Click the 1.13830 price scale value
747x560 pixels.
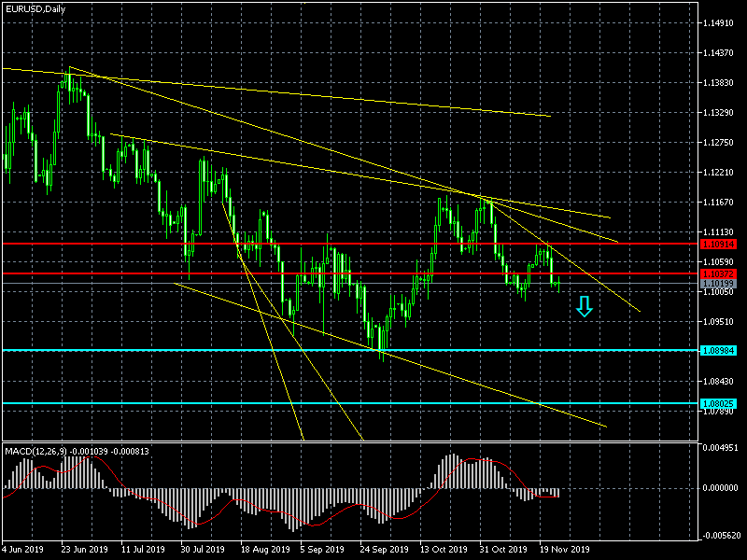[718, 83]
